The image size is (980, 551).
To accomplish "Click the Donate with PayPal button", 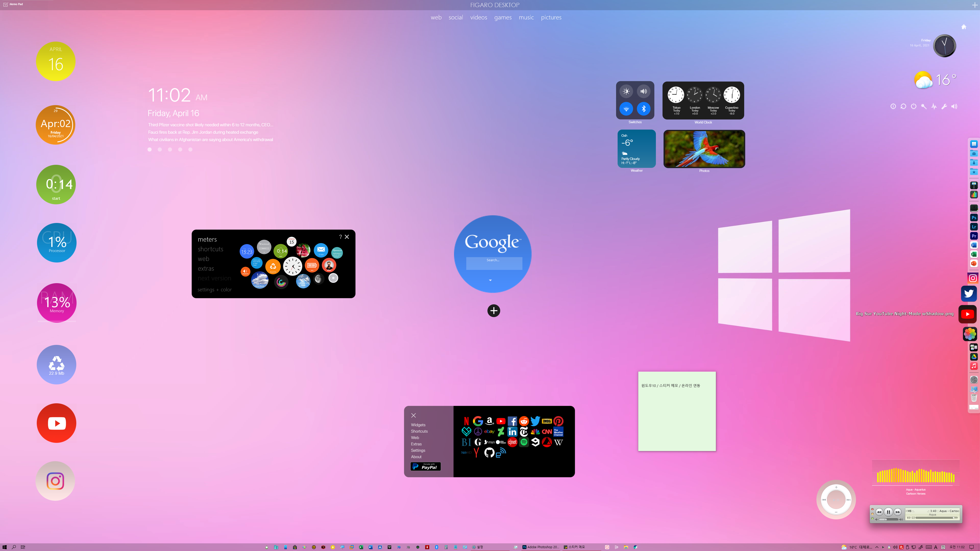I will click(x=426, y=467).
